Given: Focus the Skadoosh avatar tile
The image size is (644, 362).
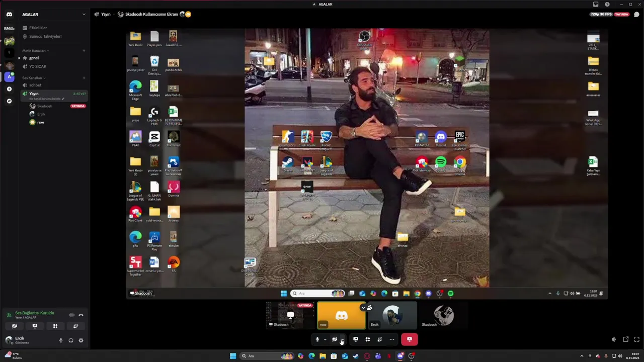Looking at the screenshot, I should coord(444,315).
